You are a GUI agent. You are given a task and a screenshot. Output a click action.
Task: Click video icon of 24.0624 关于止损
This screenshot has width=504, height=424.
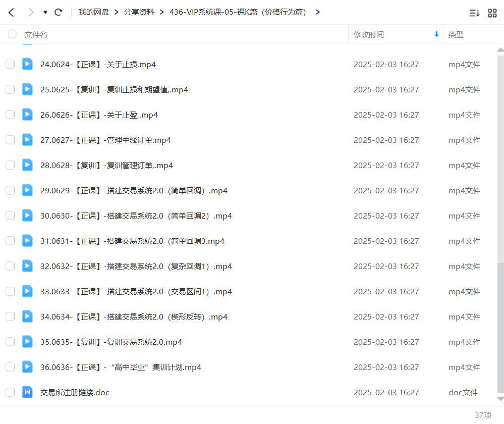(x=27, y=64)
